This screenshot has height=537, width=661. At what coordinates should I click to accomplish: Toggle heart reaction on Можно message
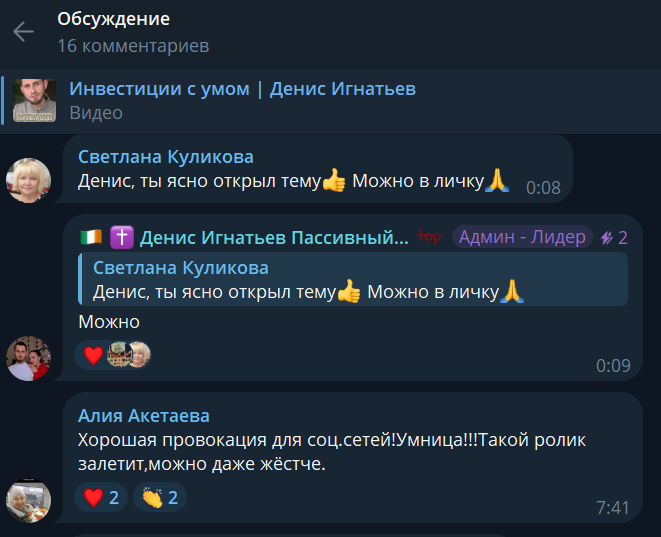coord(93,355)
